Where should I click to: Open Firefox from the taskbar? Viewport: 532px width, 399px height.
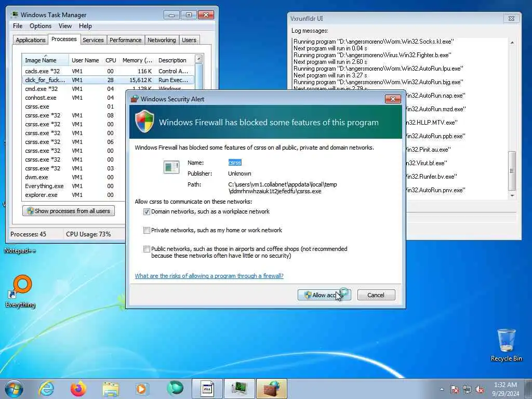pyautogui.click(x=78, y=389)
